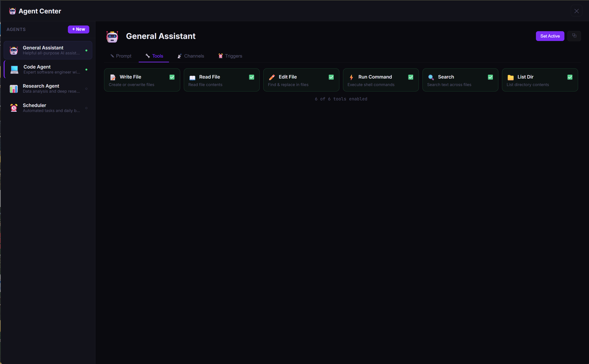
Task: Click the Run Command lightning icon
Action: 351,77
